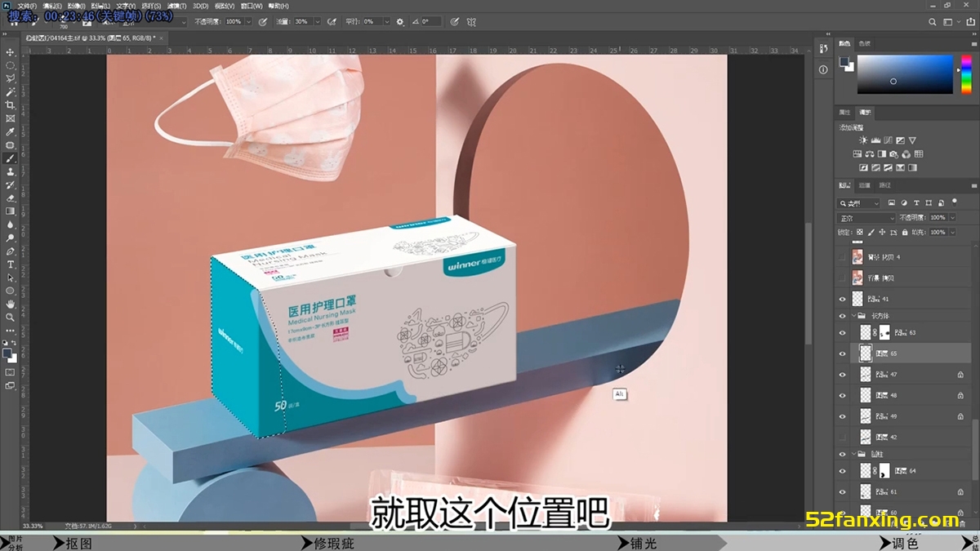This screenshot has width=980, height=551.
Task: Enable airbrush build-up icon
Action: tap(332, 21)
